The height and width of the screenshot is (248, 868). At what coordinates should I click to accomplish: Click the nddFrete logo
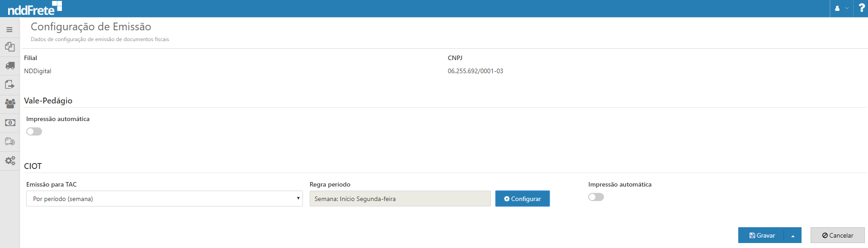point(34,8)
